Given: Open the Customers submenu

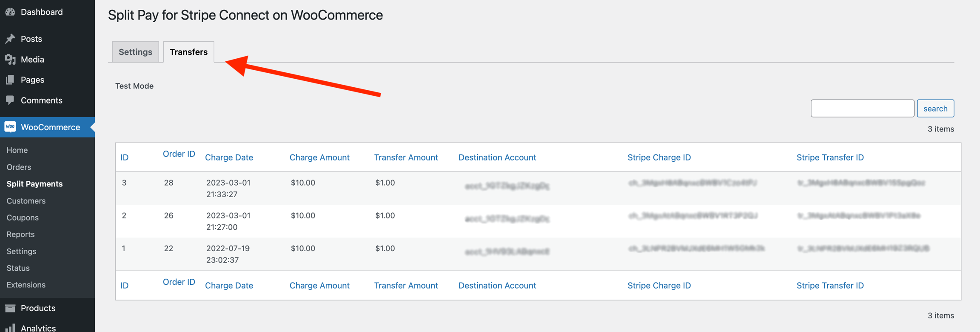Looking at the screenshot, I should point(26,200).
